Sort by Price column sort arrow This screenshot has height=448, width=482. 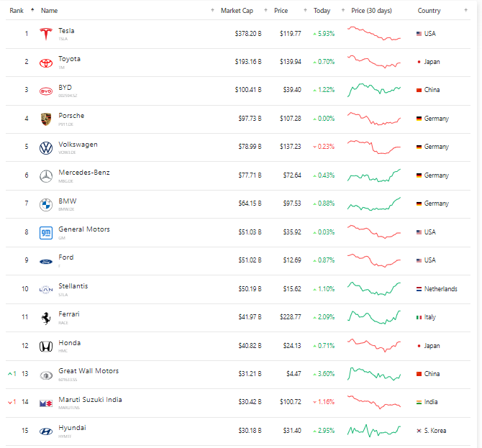pyautogui.click(x=305, y=10)
